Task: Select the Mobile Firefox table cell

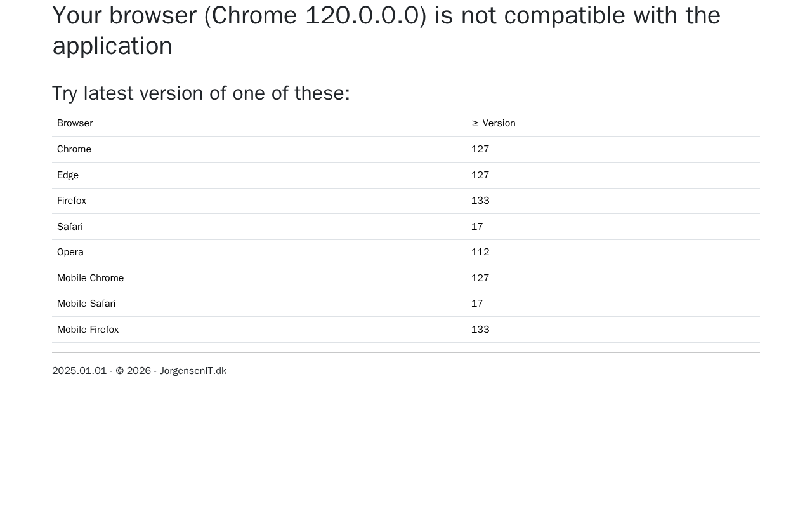Action: click(x=88, y=330)
